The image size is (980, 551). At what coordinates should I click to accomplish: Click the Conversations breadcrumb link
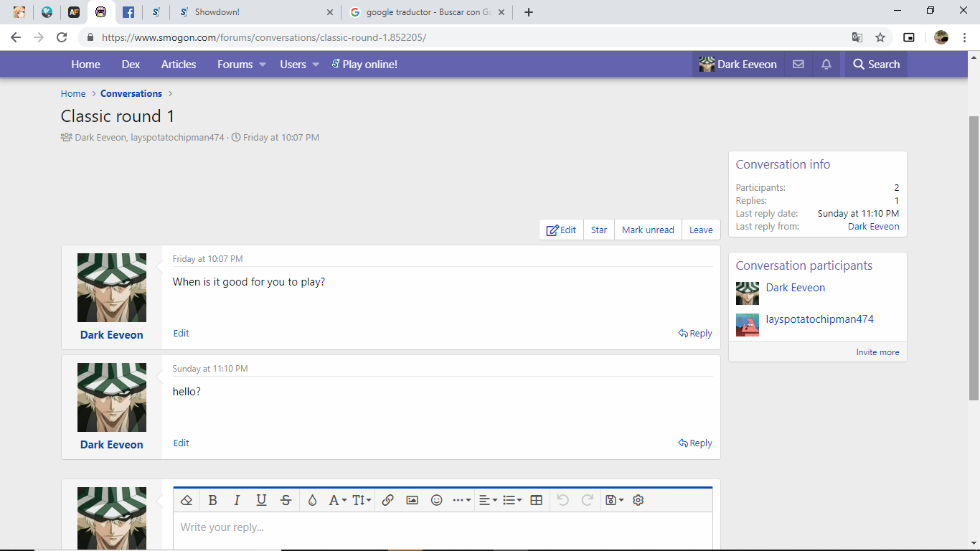[x=131, y=94]
